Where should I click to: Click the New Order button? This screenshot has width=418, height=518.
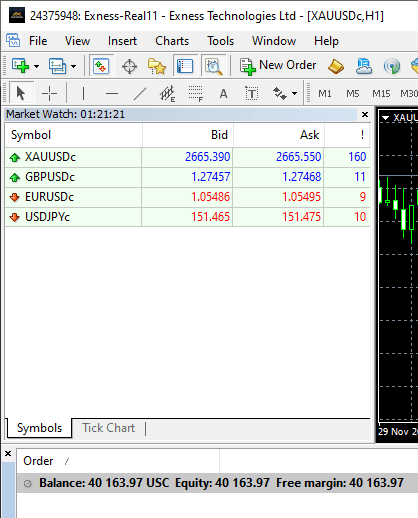click(x=278, y=66)
